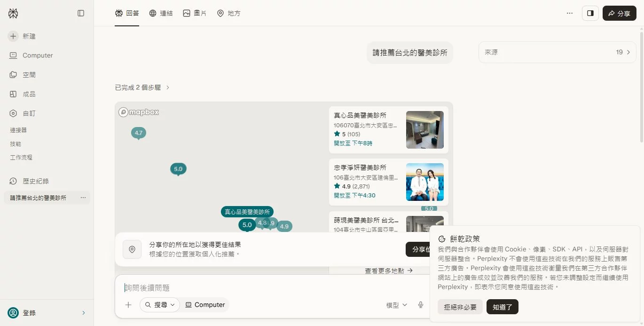The image size is (644, 326).
Task: Open 成品 in the sidebar
Action: [22, 94]
